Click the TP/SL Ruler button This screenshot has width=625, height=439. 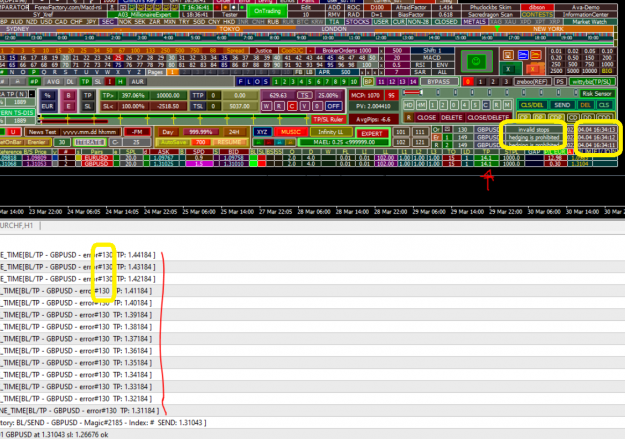pos(328,119)
